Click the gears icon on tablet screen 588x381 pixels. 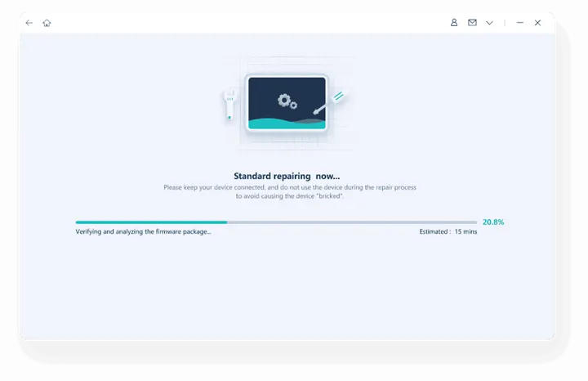point(285,101)
